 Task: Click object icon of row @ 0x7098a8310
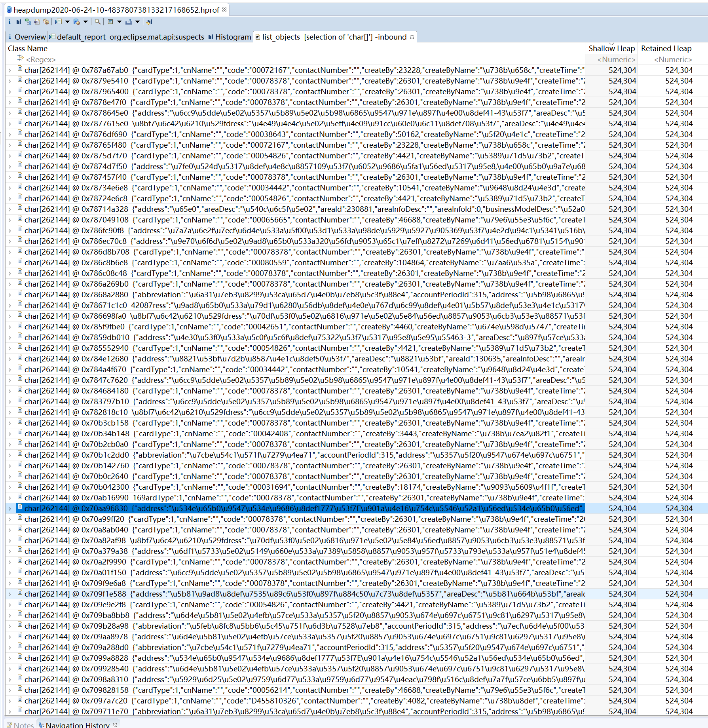point(20,678)
